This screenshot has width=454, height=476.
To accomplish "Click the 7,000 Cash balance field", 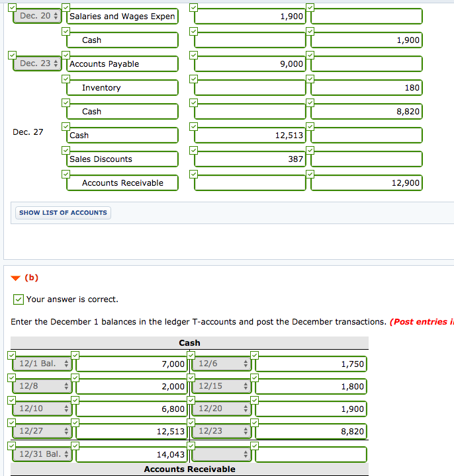I will tap(132, 364).
